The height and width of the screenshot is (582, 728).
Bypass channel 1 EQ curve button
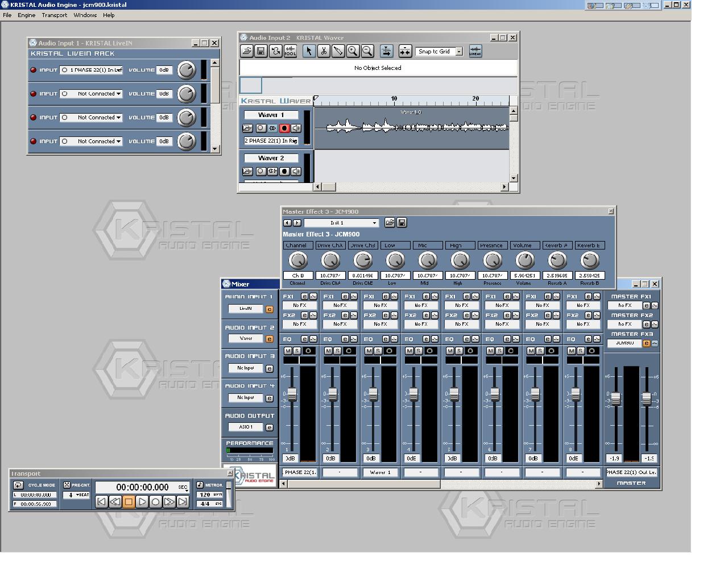[x=313, y=339]
